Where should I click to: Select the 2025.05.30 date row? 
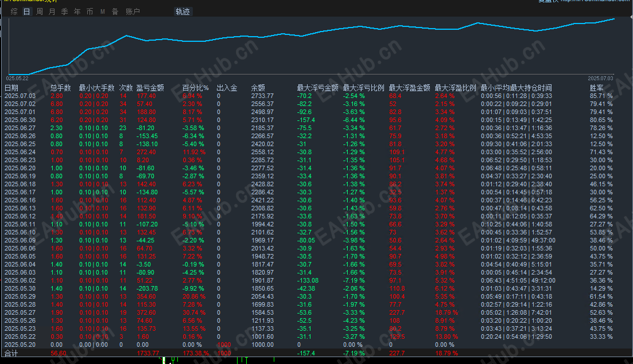tap(20, 288)
